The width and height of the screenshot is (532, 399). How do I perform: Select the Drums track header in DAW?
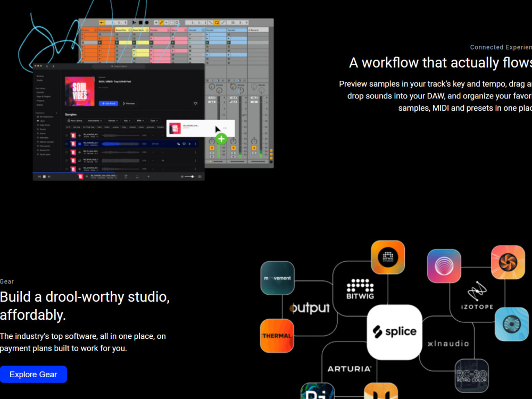click(x=89, y=30)
